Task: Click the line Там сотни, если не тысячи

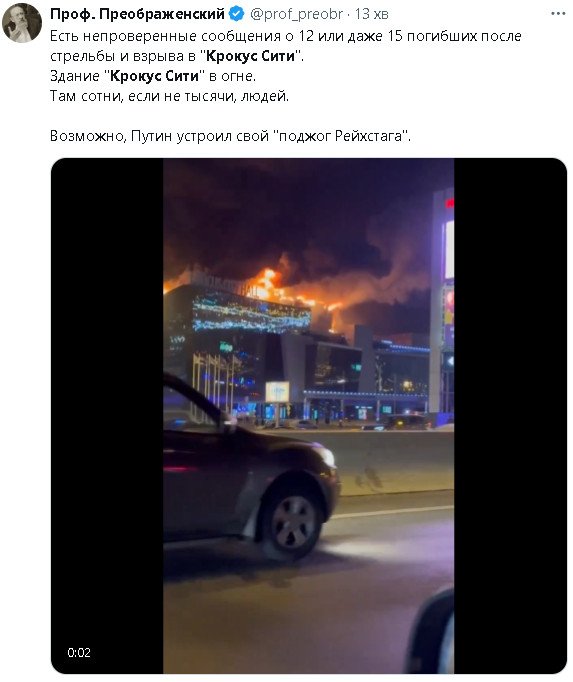Action: tap(169, 96)
